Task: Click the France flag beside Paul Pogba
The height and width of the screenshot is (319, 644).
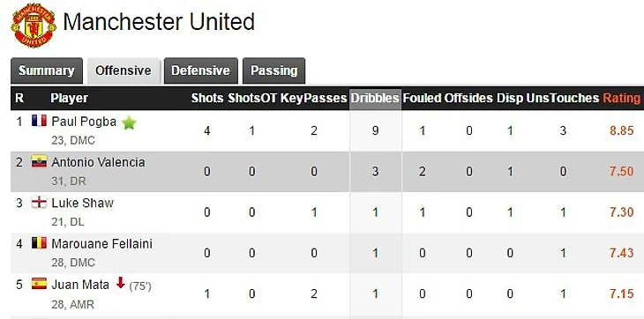Action: tap(39, 121)
